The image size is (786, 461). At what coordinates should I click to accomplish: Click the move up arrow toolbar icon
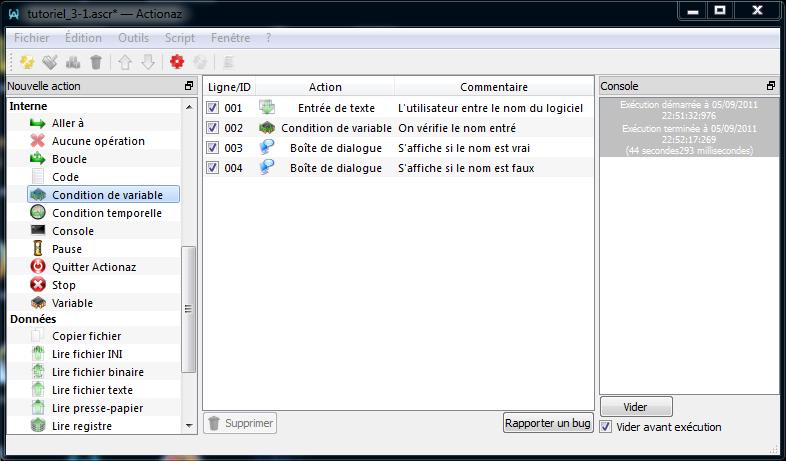click(125, 62)
